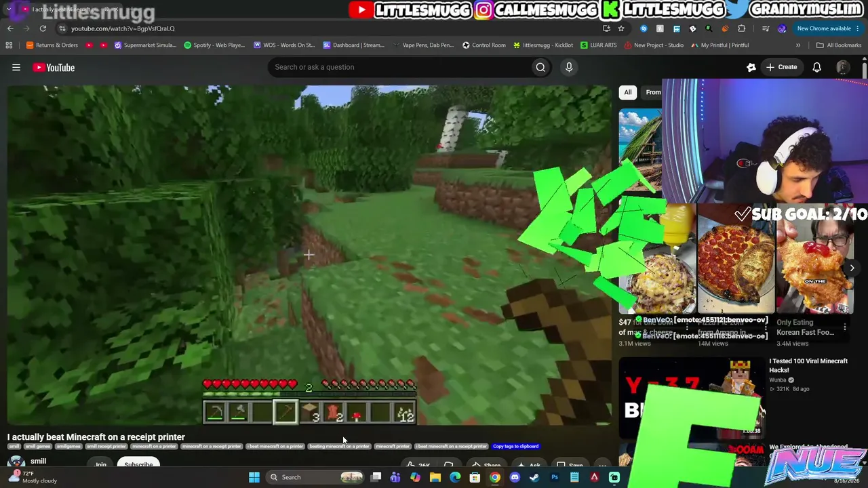Open the My Printful bookmark

coord(720,45)
